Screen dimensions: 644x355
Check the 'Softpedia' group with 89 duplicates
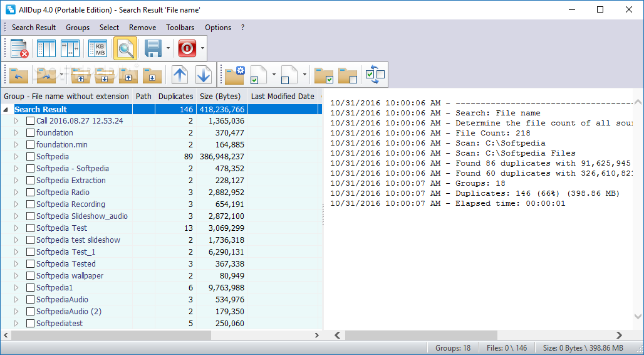click(x=30, y=157)
